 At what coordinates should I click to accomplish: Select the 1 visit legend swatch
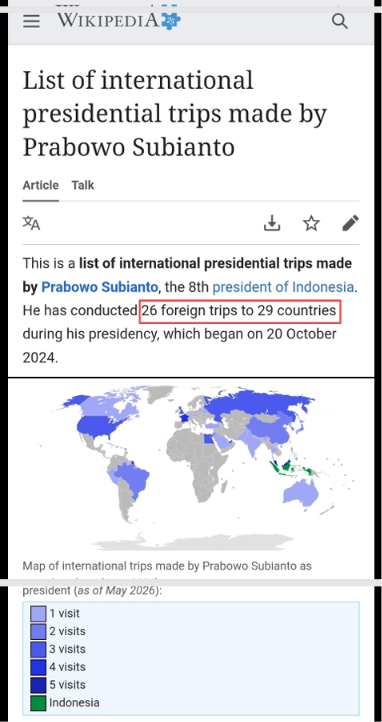pyautogui.click(x=38, y=614)
